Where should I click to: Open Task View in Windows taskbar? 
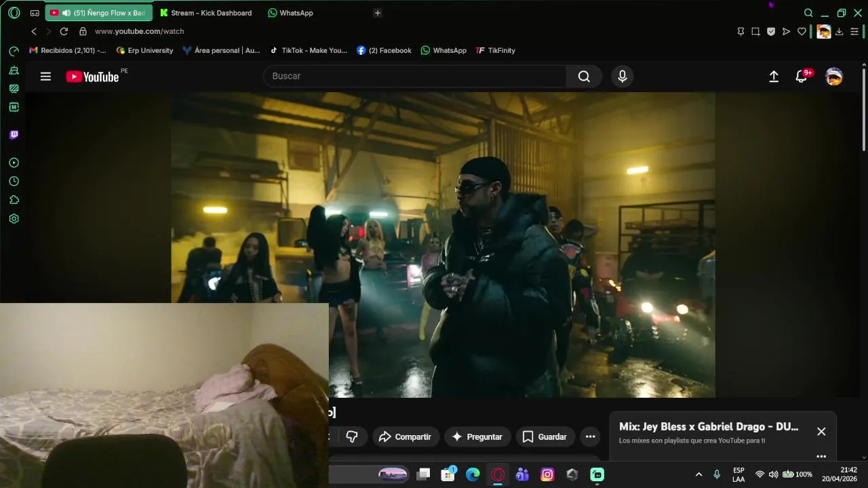[x=423, y=474]
